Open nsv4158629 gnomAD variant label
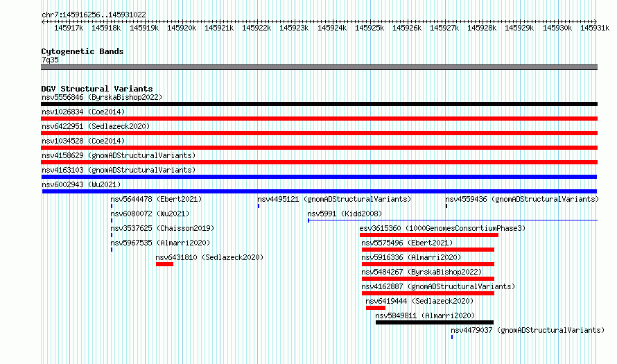617x364 pixels. 119,155
